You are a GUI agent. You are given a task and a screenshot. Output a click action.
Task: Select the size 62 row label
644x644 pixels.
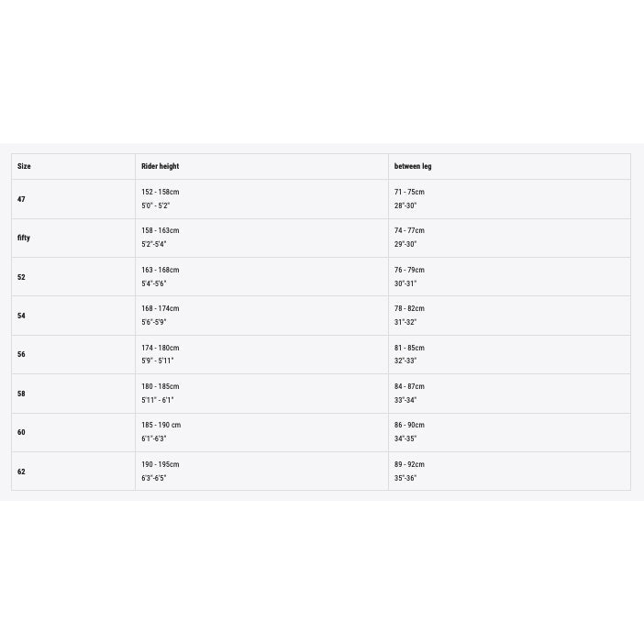21,472
